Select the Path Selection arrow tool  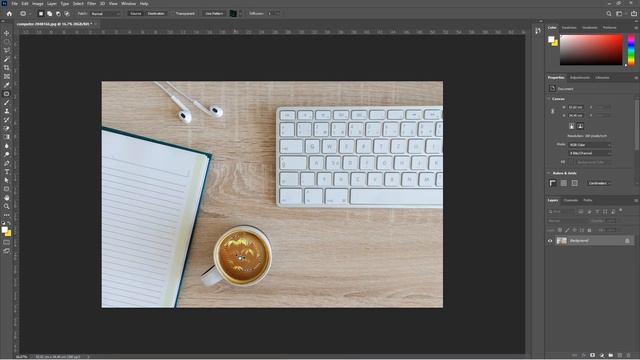click(x=7, y=180)
